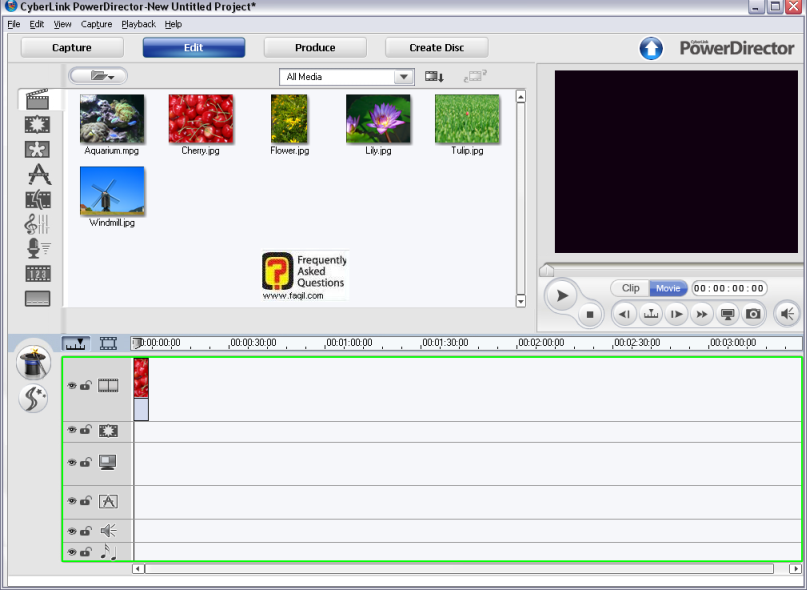Click the horizontal timeline scrollbar
Image resolution: width=807 pixels, height=590 pixels.
460,568
